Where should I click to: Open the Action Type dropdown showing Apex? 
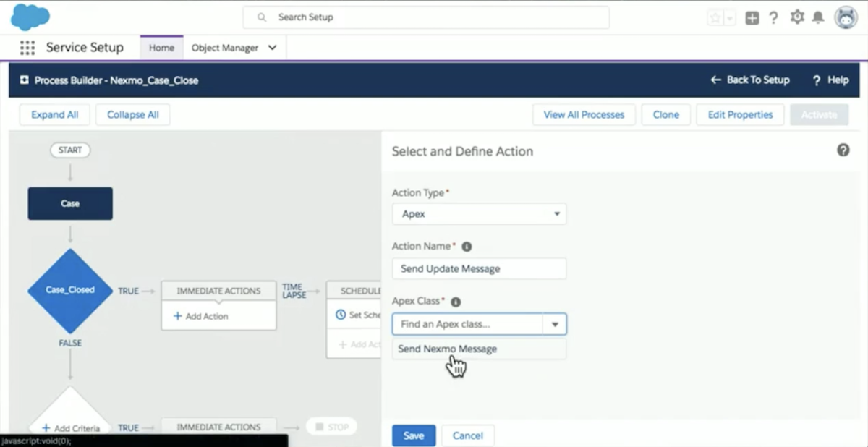click(x=479, y=214)
